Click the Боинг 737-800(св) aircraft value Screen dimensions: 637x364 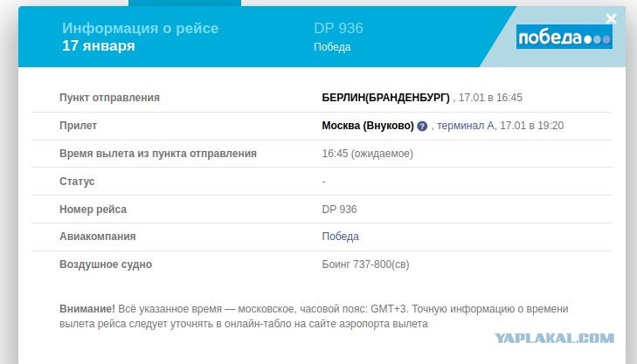(365, 264)
